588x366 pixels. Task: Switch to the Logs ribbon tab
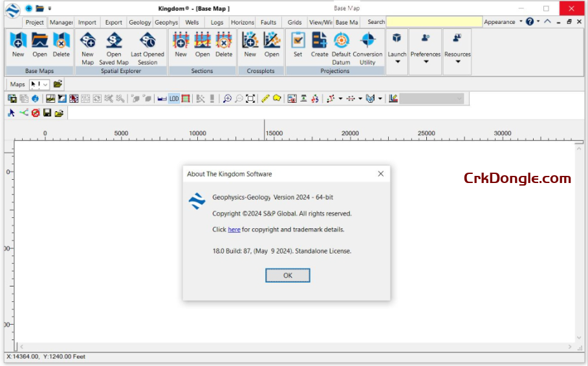(217, 22)
